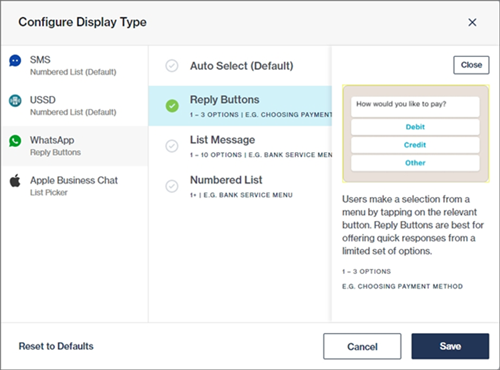Click the Other option in preview

(x=415, y=163)
